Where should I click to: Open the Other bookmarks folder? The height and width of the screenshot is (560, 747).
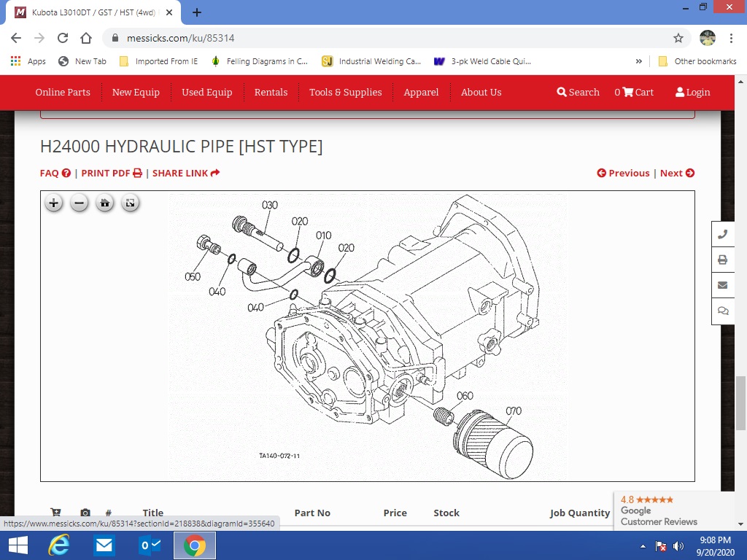click(x=697, y=61)
